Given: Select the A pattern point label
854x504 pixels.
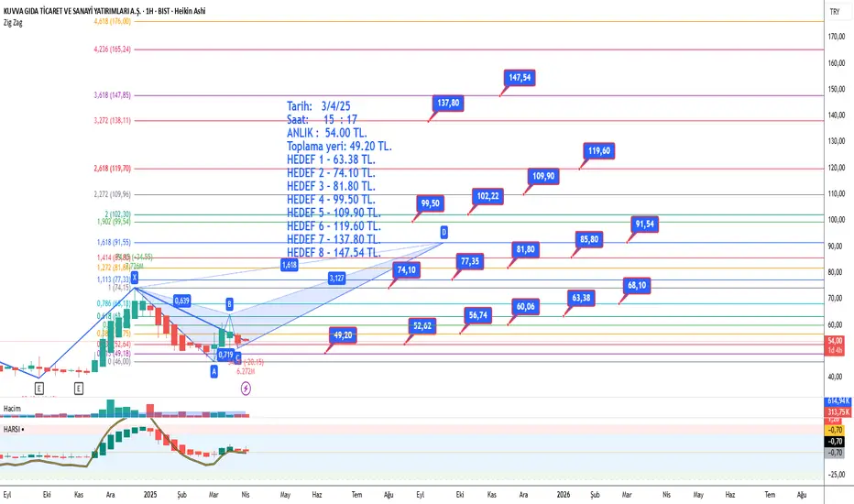Looking at the screenshot, I should pyautogui.click(x=214, y=372).
